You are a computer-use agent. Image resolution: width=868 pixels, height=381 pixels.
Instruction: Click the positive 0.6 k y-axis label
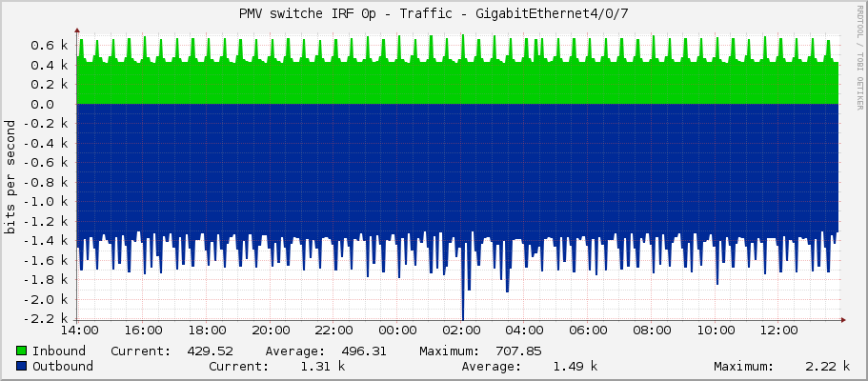50,46
